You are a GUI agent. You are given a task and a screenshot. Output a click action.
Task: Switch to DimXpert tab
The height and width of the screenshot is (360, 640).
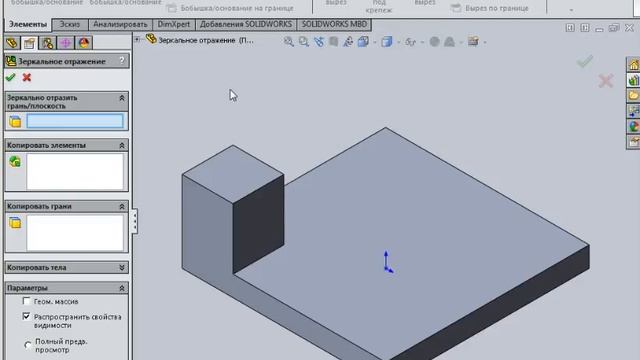(x=174, y=24)
